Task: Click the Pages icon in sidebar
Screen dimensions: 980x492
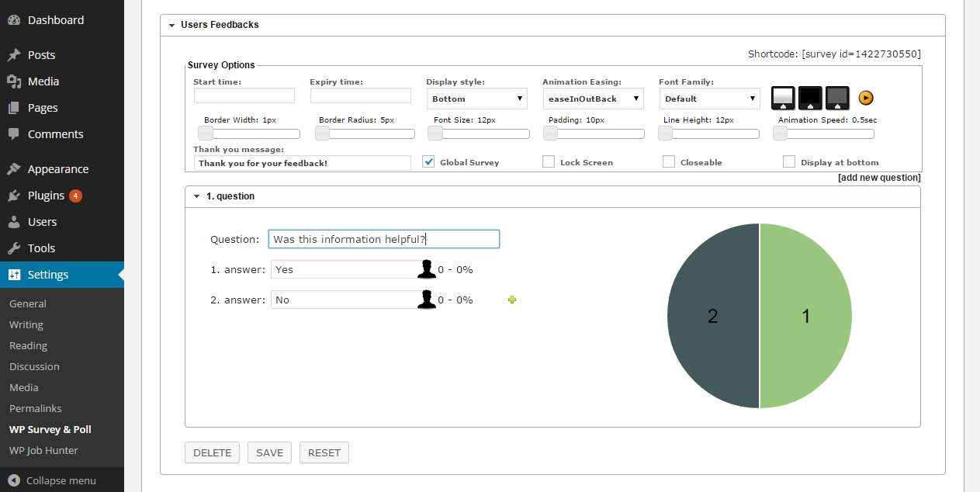Action: (14, 108)
